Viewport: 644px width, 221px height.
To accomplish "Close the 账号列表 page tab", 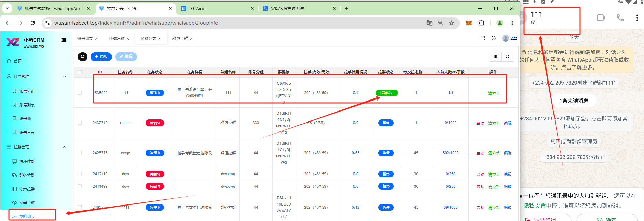I will point(96,39).
